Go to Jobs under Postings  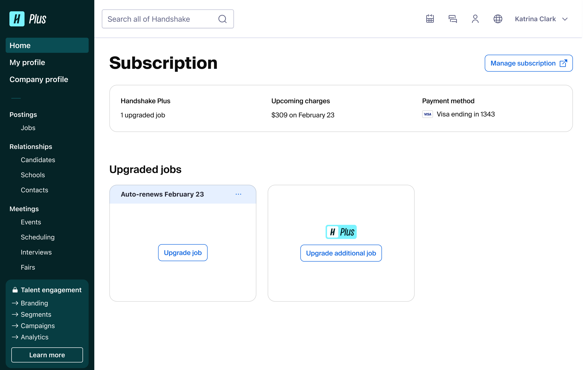pos(28,128)
